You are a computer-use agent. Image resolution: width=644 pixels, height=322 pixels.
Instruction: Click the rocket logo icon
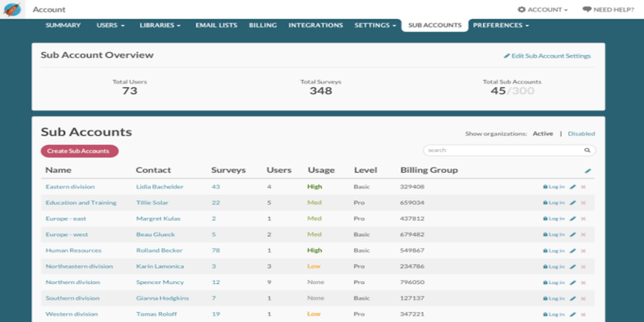(12, 9)
